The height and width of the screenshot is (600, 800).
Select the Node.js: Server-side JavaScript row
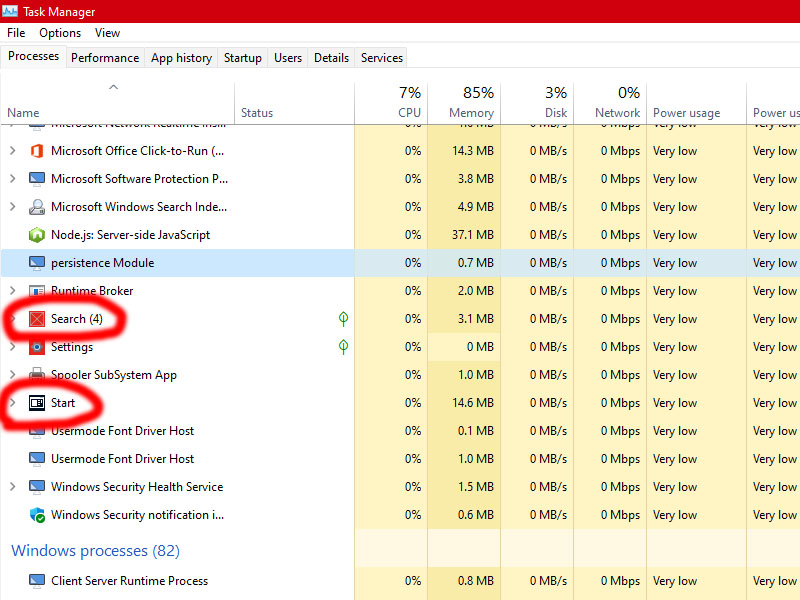pyautogui.click(x=400, y=235)
